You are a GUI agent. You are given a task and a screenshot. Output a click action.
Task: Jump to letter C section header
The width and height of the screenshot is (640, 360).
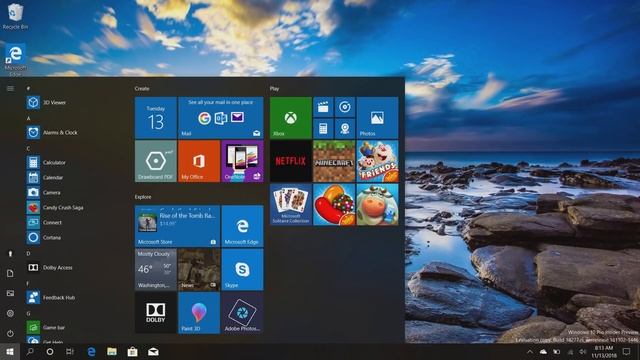pos(29,149)
